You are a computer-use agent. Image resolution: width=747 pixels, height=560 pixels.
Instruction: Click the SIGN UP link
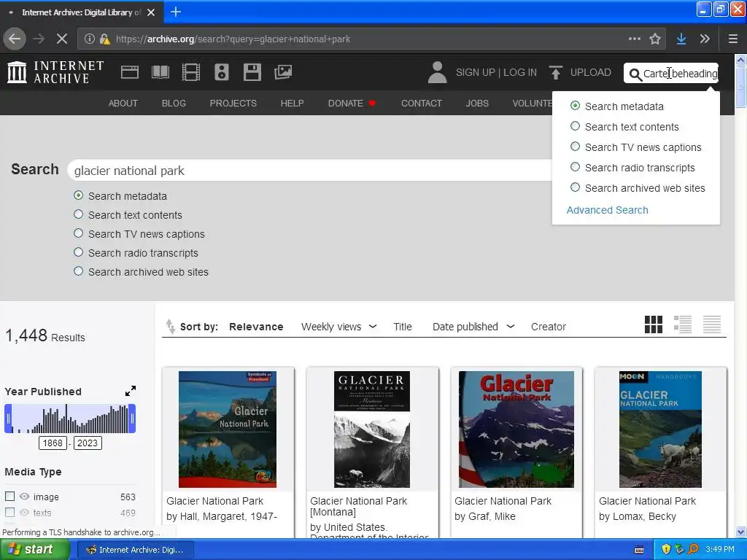[x=476, y=72]
